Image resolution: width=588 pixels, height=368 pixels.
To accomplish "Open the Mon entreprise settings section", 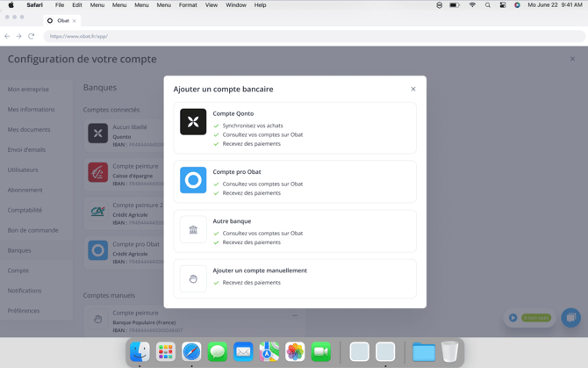I will pyautogui.click(x=28, y=90).
